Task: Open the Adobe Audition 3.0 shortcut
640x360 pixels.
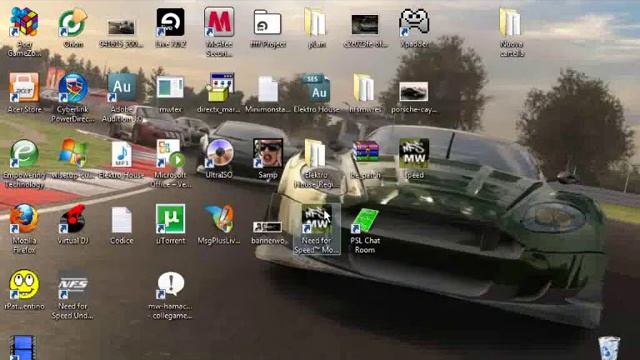Action: [122, 88]
